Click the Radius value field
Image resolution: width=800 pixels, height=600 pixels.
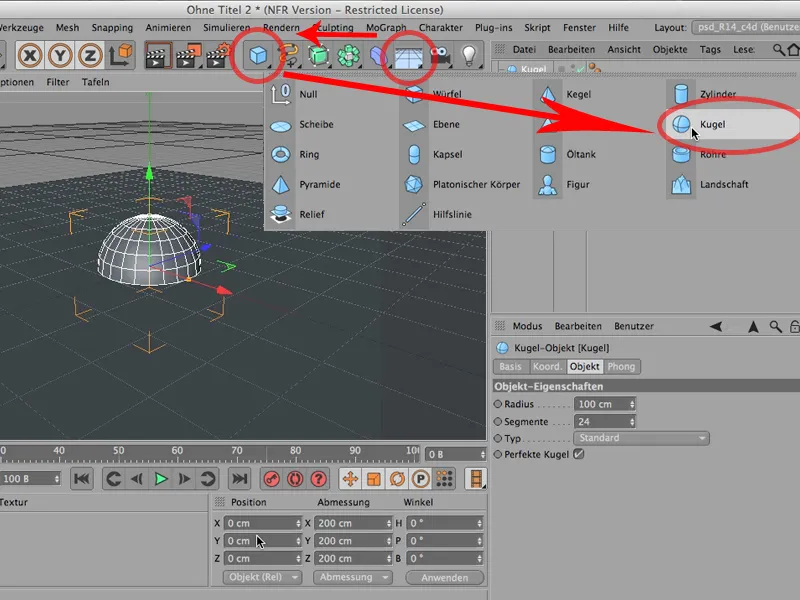point(605,404)
